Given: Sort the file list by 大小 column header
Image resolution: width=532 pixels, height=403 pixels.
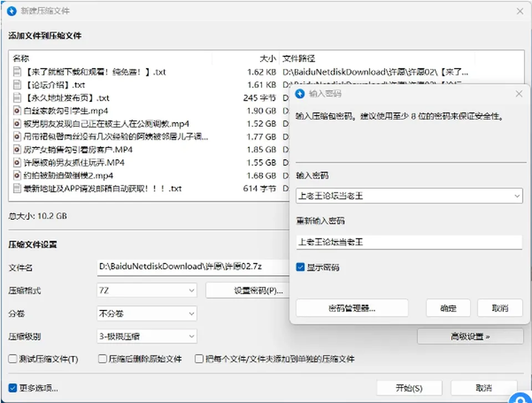Looking at the screenshot, I should coord(245,58).
